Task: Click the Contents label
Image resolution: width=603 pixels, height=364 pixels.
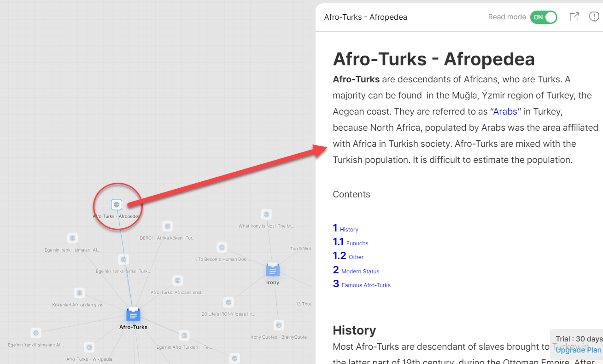Action: coord(351,194)
